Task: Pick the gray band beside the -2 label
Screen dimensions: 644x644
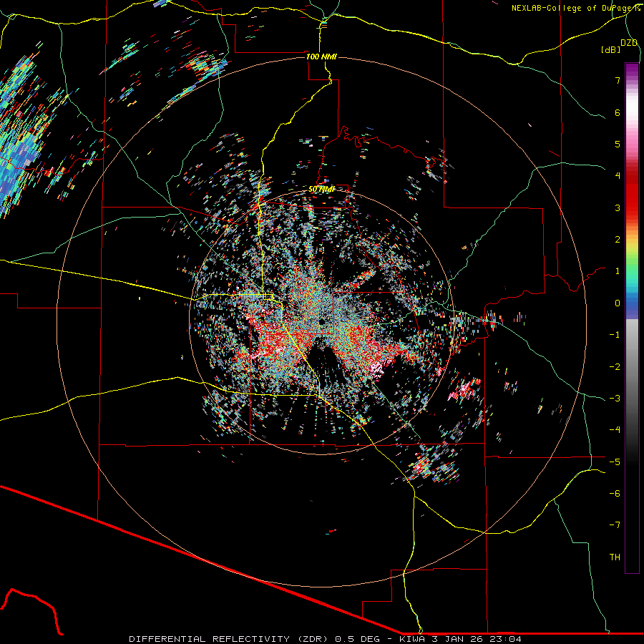Action: [x=632, y=367]
